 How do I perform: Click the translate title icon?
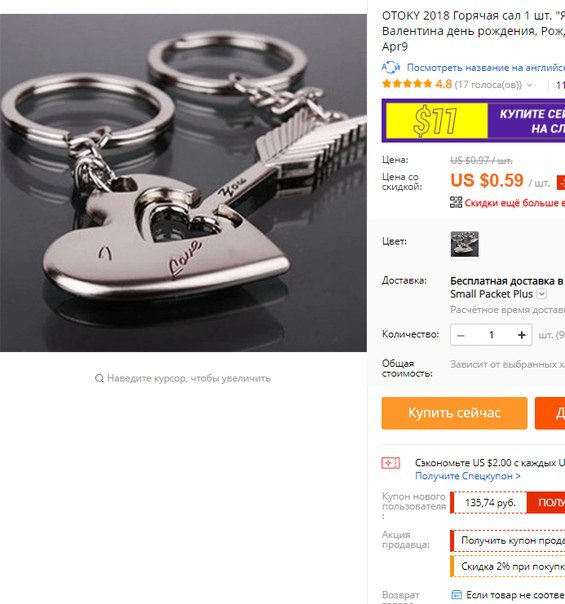391,67
